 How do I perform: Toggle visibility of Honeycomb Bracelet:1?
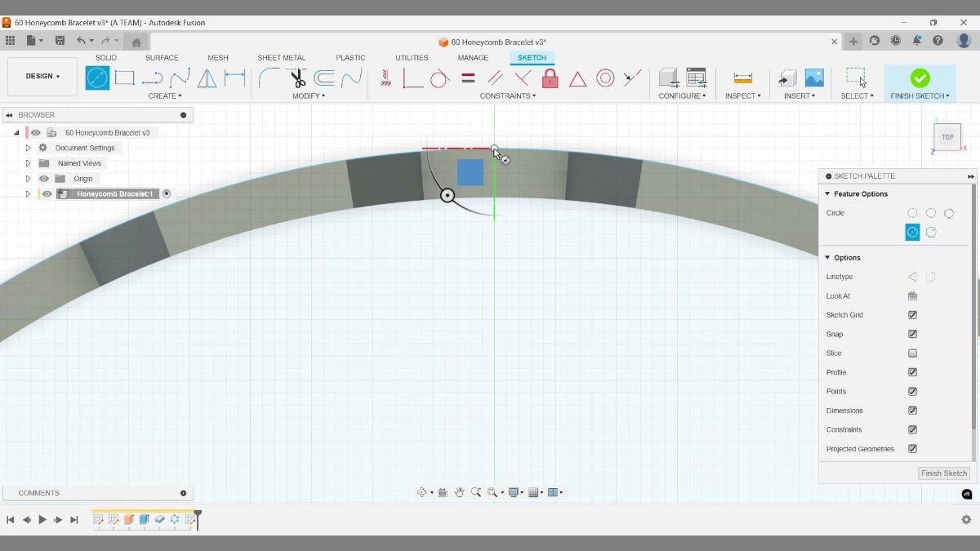[x=47, y=193]
